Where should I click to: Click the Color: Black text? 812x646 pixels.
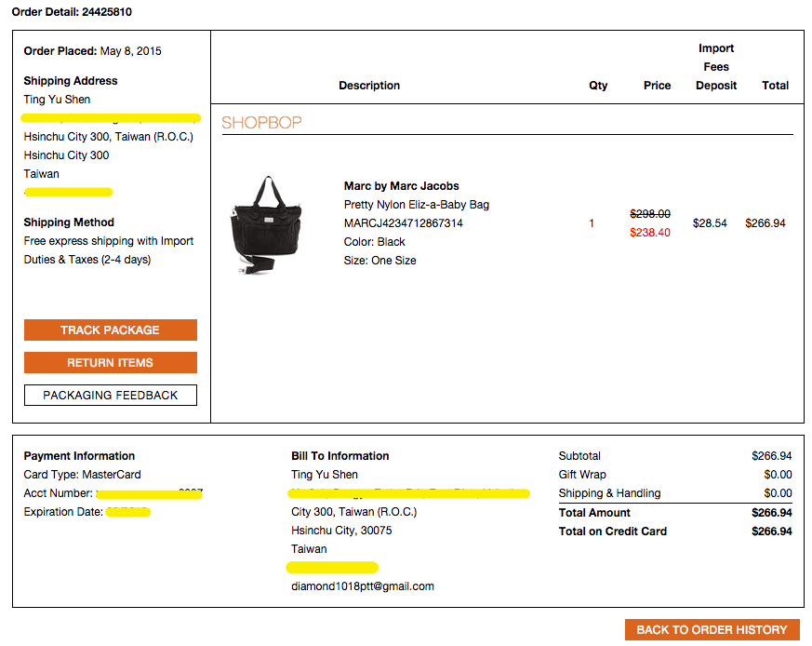click(375, 242)
